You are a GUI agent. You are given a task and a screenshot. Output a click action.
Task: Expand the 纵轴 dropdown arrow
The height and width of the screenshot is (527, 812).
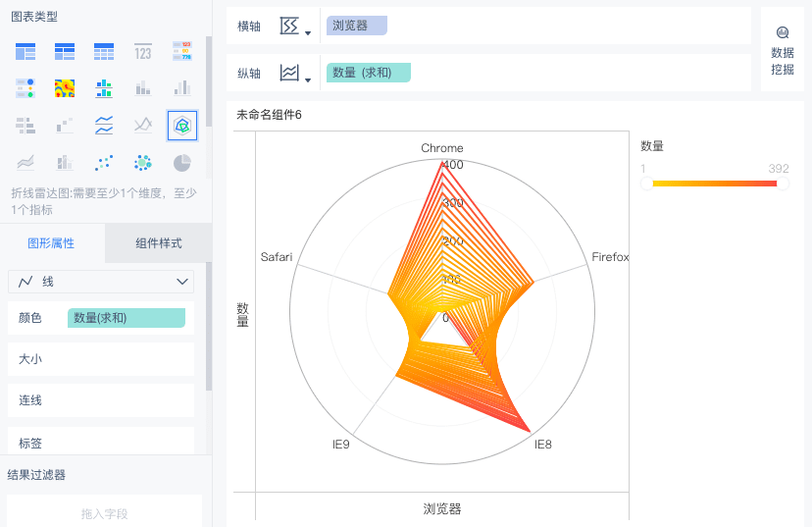pos(308,80)
